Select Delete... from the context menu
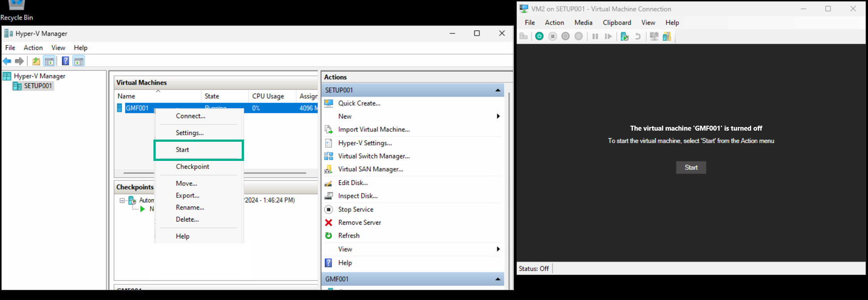This screenshot has height=300, width=868. coord(187,220)
